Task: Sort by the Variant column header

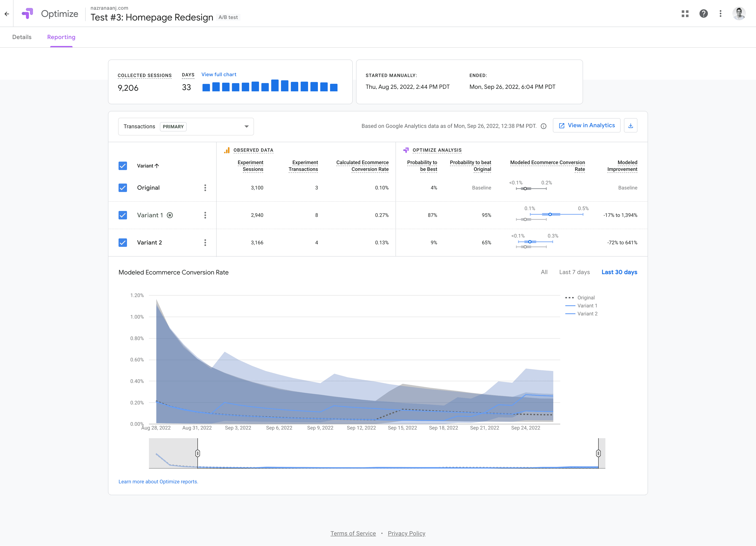Action: coord(148,166)
